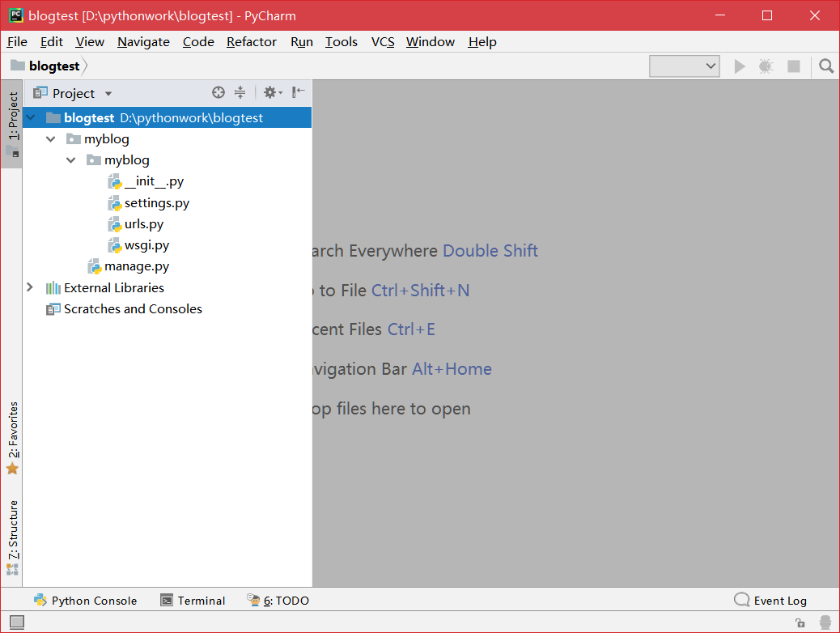Click the Scratches and Consoles icon
The width and height of the screenshot is (840, 633).
(53, 309)
